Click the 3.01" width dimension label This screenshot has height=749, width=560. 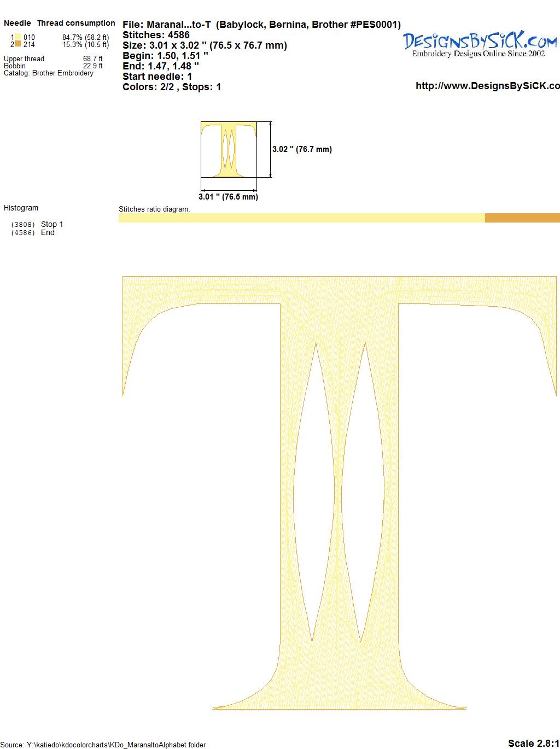228,196
